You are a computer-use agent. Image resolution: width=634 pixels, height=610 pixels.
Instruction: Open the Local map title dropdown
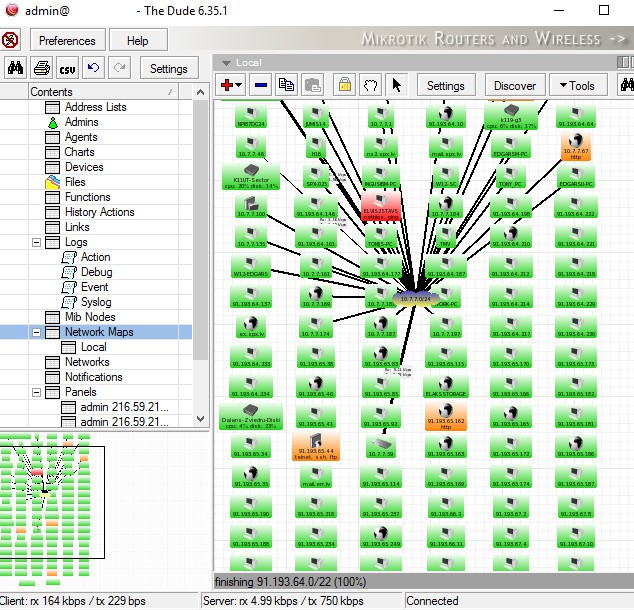click(226, 63)
